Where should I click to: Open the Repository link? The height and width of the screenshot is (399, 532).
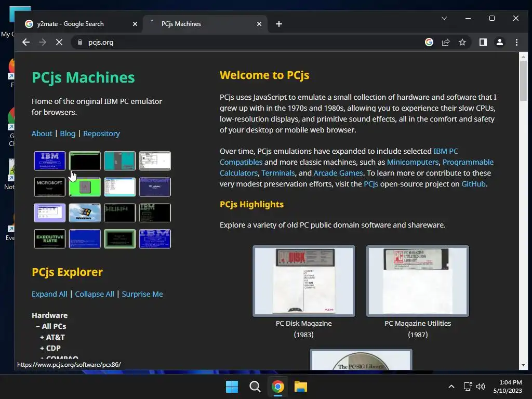(101, 134)
